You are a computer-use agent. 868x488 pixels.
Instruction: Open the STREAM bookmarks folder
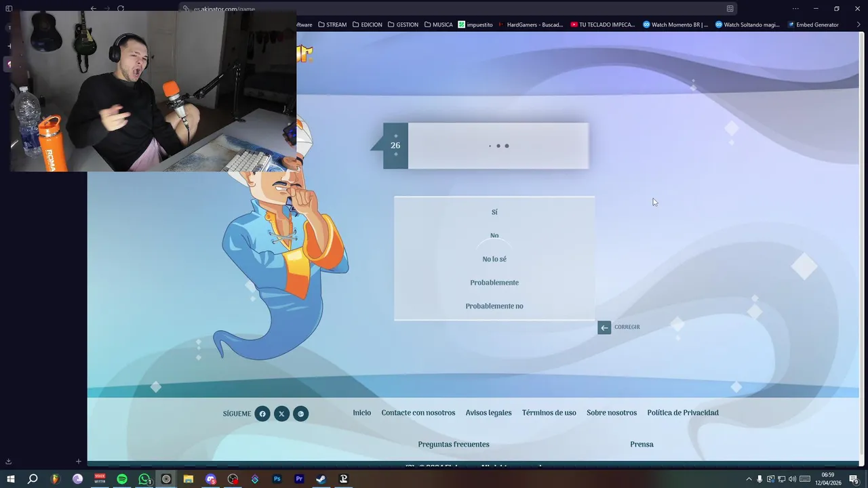(x=332, y=24)
